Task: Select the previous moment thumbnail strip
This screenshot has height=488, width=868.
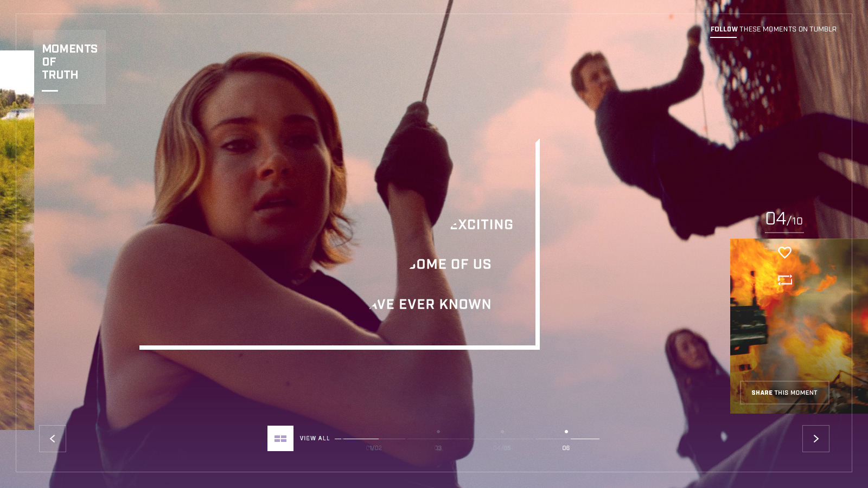Action: (x=17, y=240)
